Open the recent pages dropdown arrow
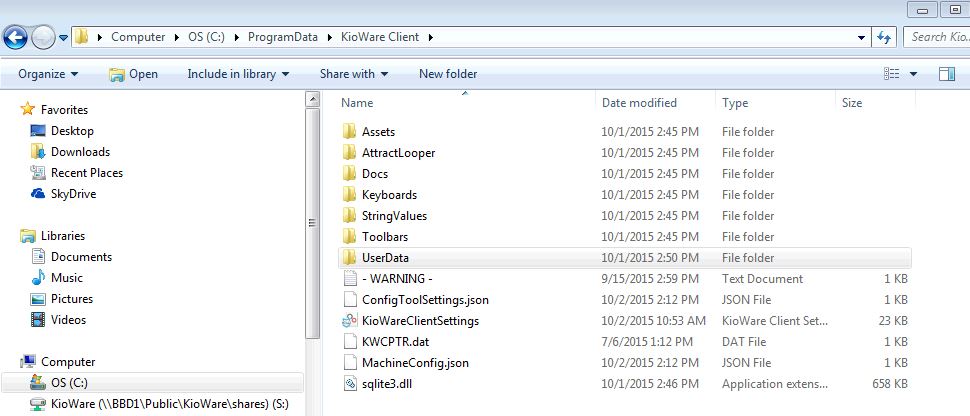970x416 pixels. coord(63,38)
